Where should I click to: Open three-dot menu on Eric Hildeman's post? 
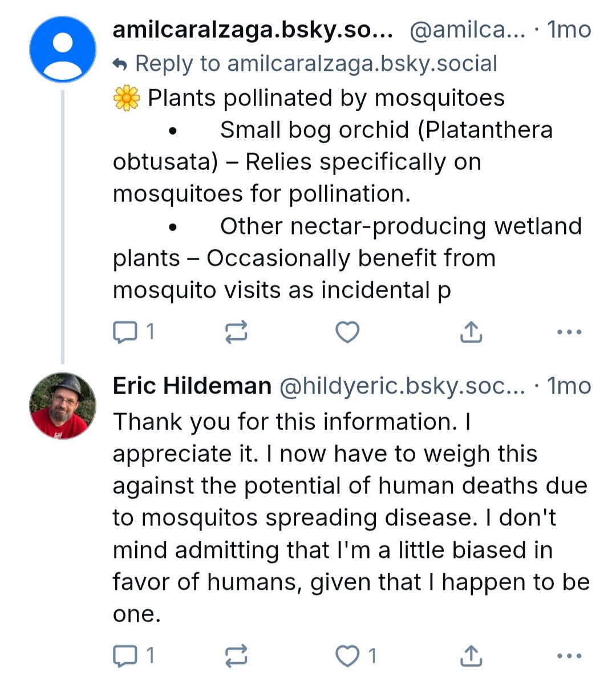569,655
